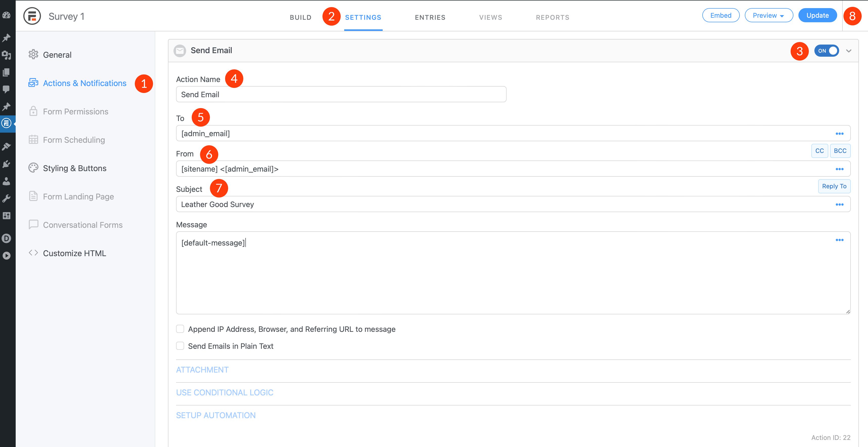Click the General settings icon

(x=34, y=54)
